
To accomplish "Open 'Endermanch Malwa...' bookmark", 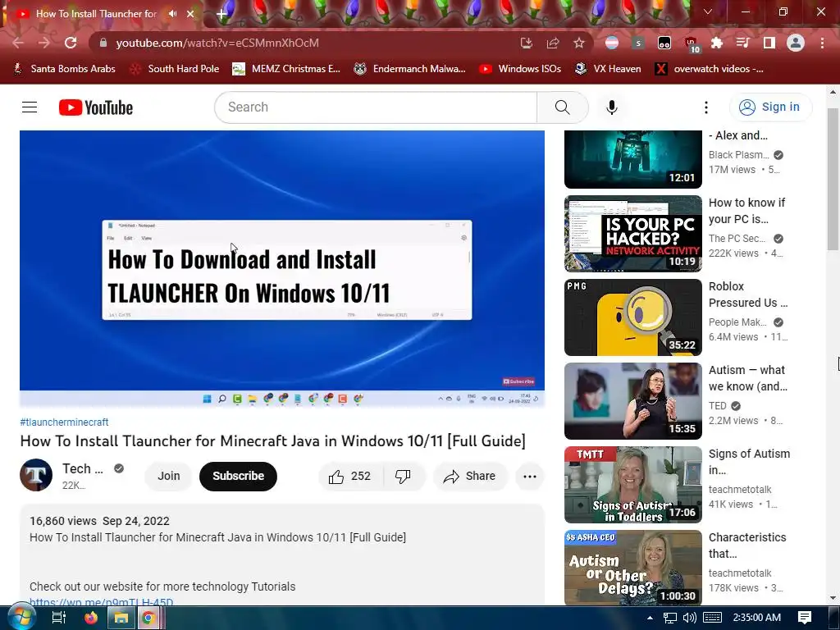I will pos(409,69).
